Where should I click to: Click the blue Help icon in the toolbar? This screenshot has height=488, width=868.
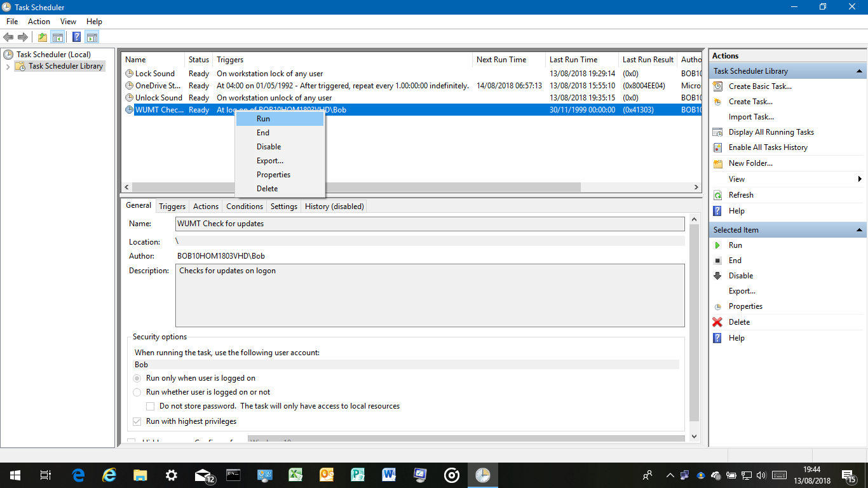click(x=76, y=37)
